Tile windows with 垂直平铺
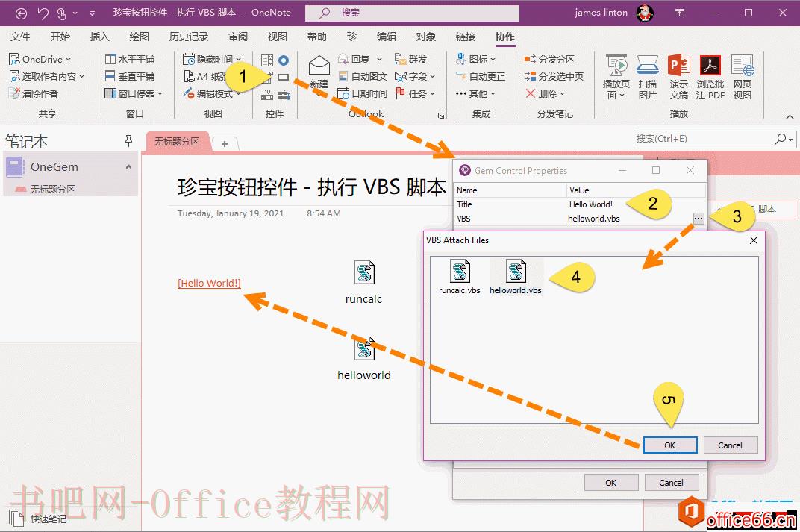The width and height of the screenshot is (800, 532). click(130, 77)
